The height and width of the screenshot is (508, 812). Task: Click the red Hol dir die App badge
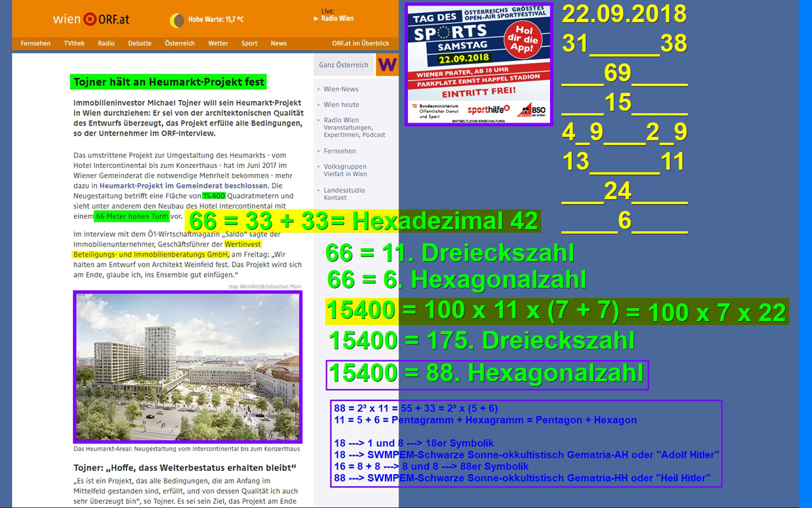(x=523, y=40)
